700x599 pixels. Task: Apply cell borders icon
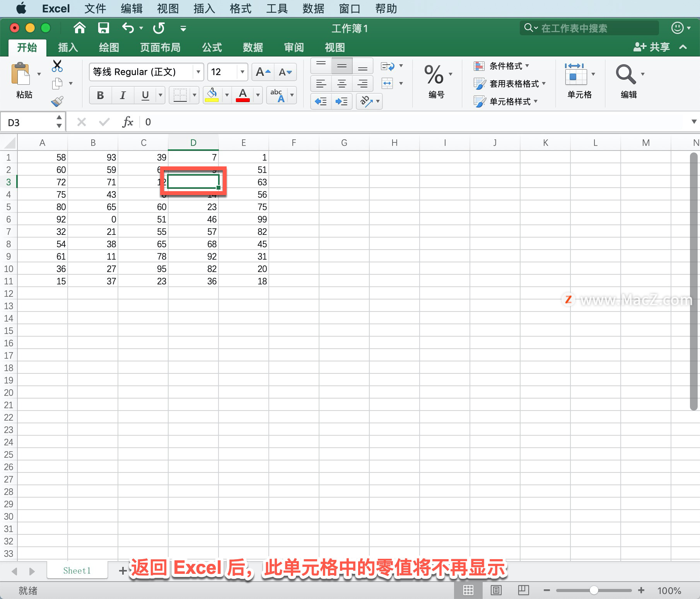[x=180, y=95]
